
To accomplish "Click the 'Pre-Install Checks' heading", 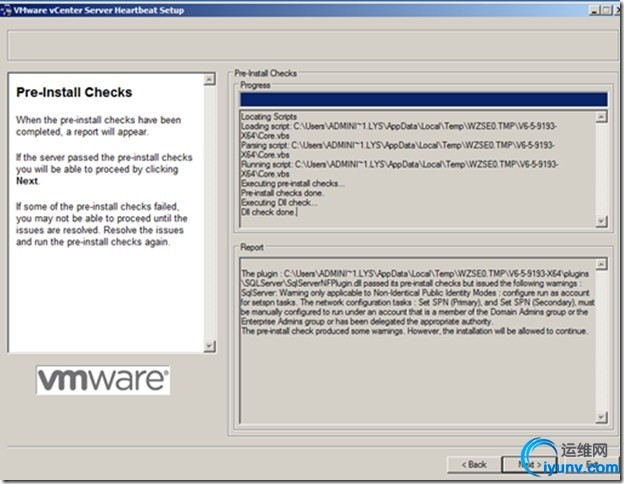I will coord(74,92).
